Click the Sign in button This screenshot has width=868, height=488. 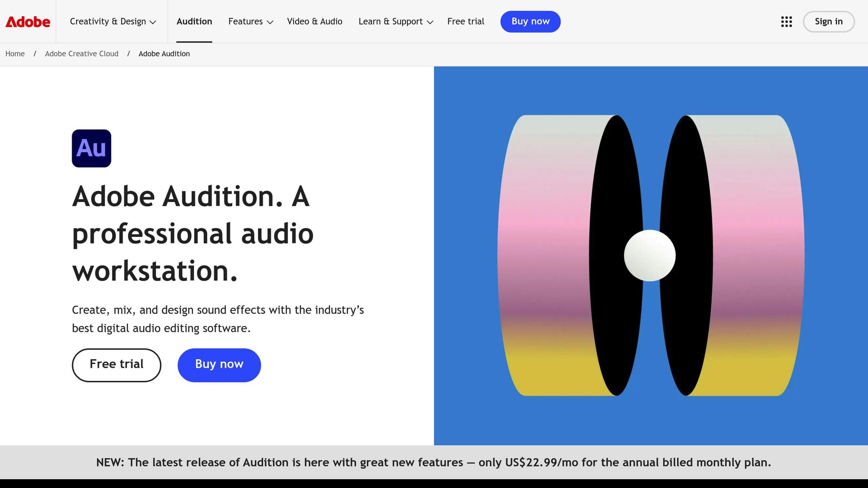828,22
